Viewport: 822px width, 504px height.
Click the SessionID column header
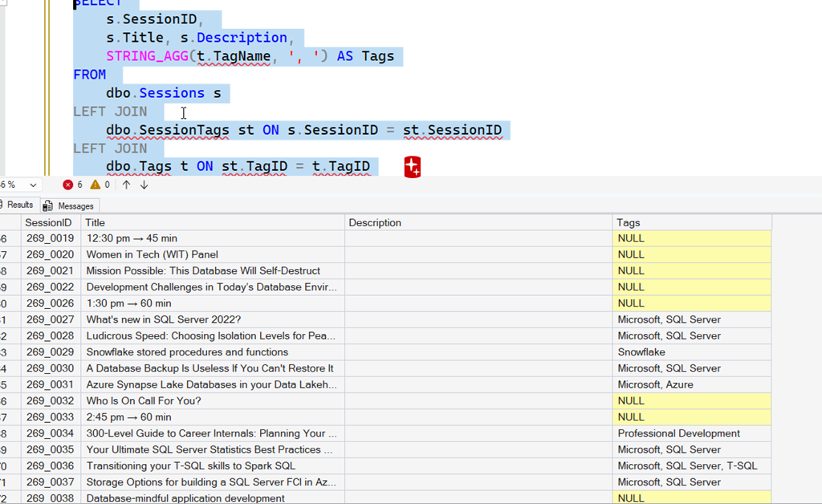[x=48, y=222]
